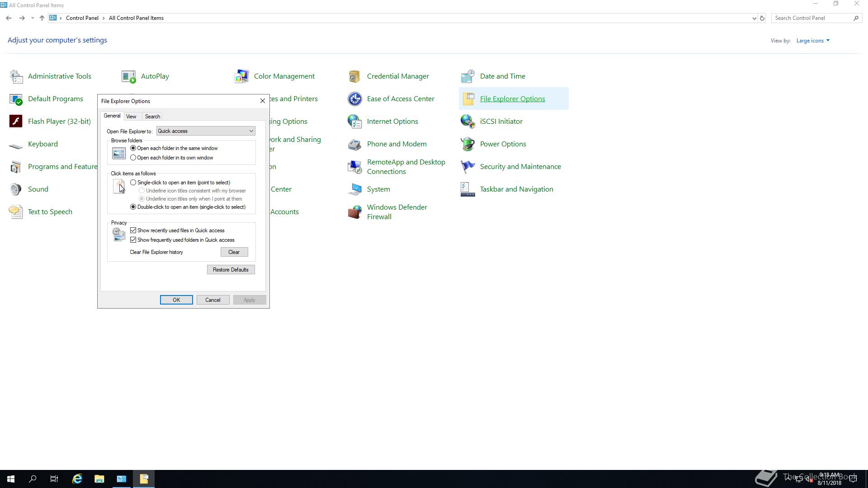Open the System icon
Viewport: 868px width, 488px height.
click(x=355, y=189)
